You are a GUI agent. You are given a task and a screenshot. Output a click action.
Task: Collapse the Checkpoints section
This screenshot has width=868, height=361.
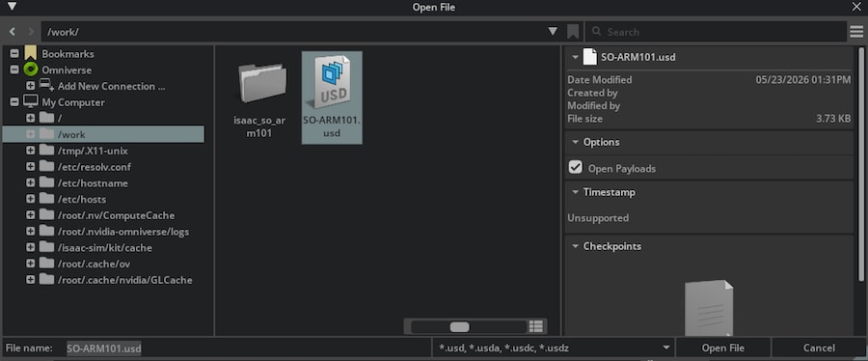[575, 246]
